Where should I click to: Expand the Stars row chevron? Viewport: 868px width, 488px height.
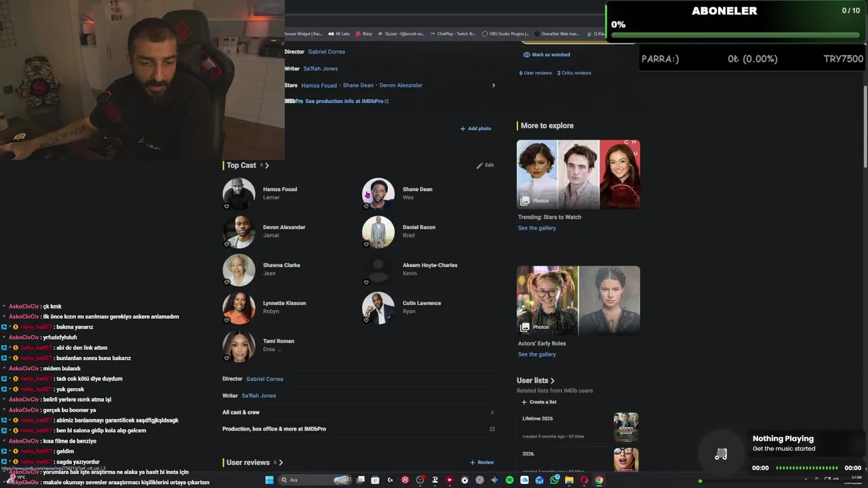[493, 85]
